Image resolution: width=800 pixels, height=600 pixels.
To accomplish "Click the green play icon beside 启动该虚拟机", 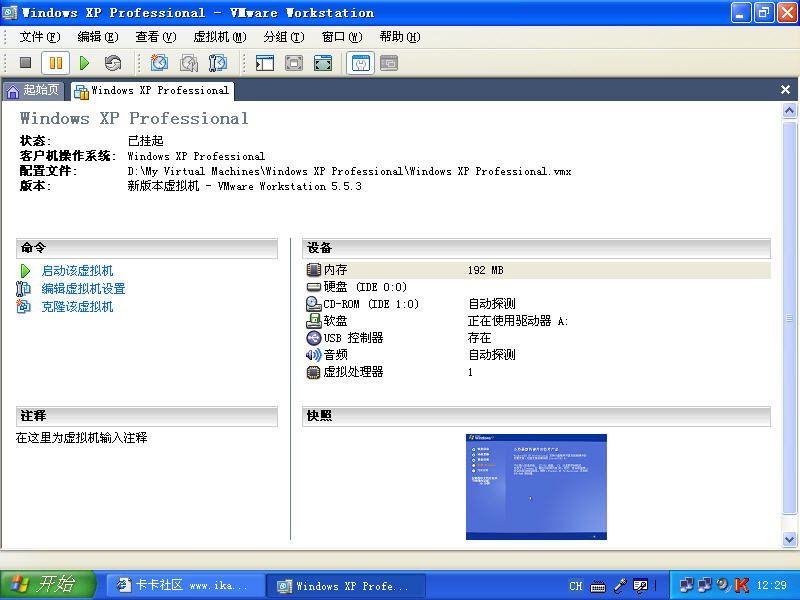I will tap(24, 270).
